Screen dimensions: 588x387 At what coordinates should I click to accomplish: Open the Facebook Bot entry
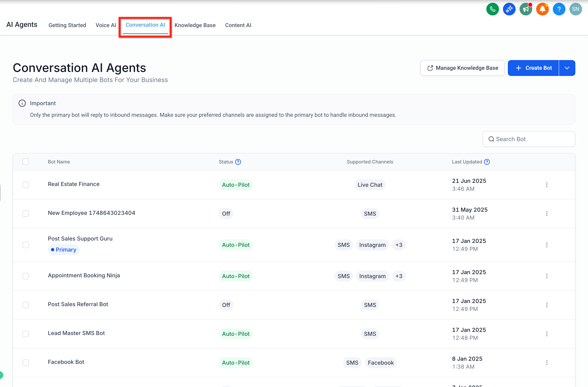(66, 362)
